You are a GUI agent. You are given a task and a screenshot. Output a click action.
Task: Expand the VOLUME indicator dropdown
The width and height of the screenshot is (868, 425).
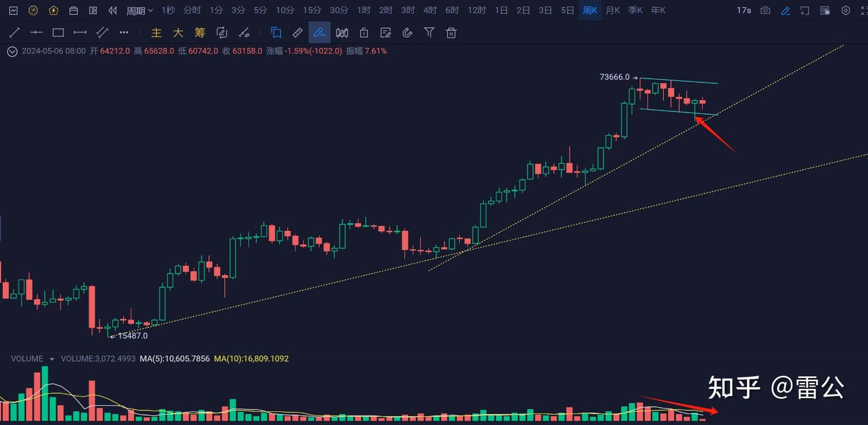53,358
